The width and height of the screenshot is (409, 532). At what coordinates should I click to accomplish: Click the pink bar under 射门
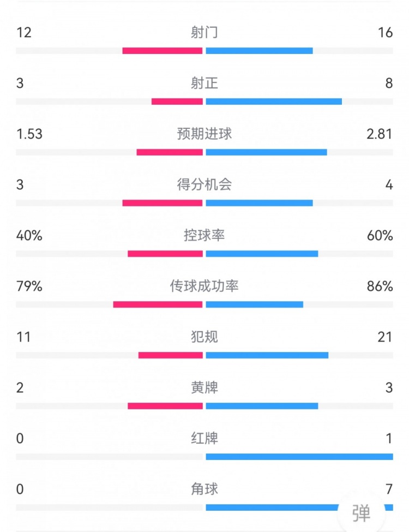click(x=163, y=51)
